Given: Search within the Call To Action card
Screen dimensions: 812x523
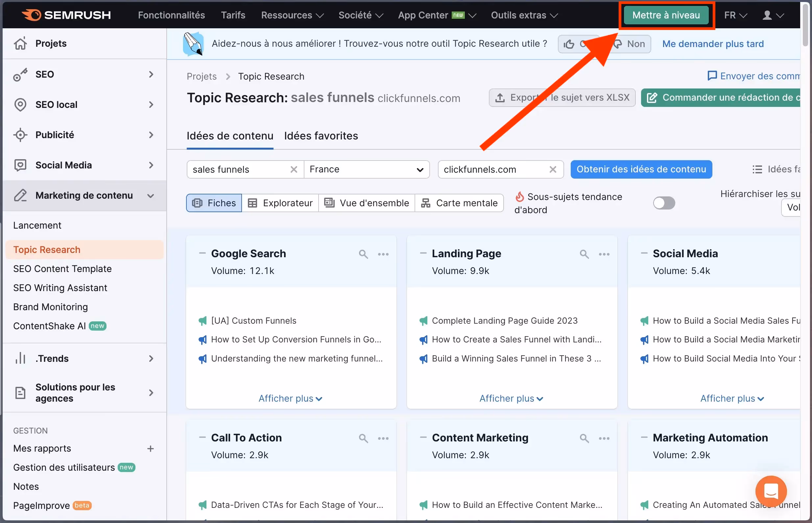Looking at the screenshot, I should pyautogui.click(x=363, y=438).
